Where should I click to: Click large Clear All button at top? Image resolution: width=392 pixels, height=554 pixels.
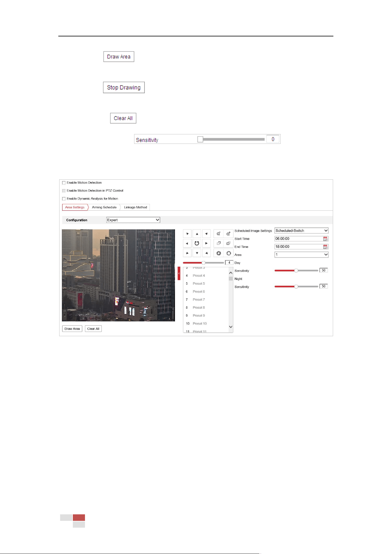[123, 118]
